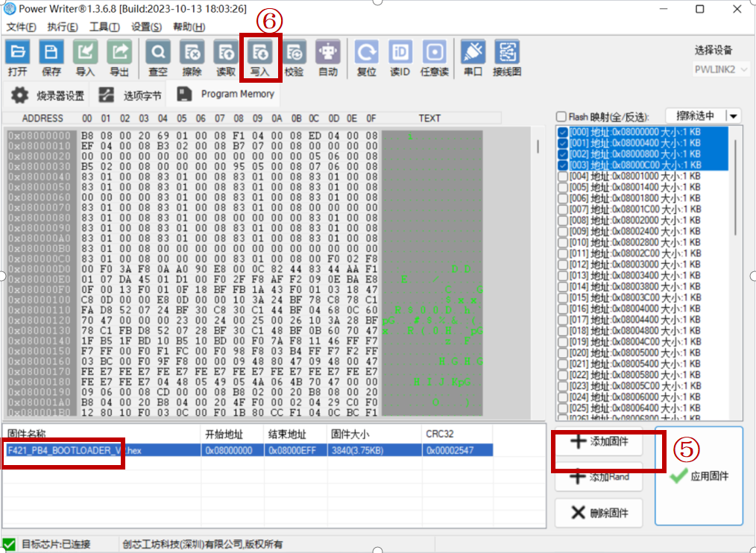Click the 任意读 (Read any) icon
Image resolution: width=756 pixels, height=553 pixels.
435,58
